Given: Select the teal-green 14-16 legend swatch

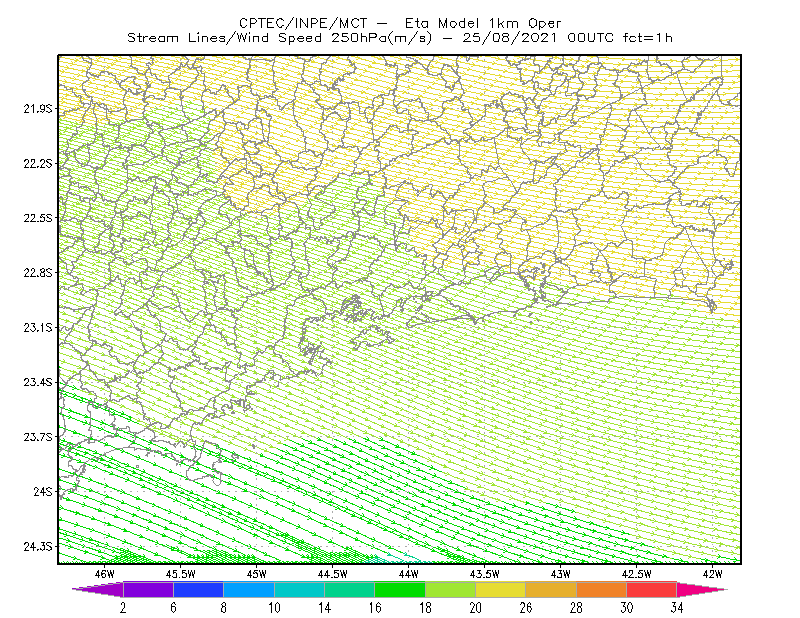Looking at the screenshot, I should point(349,589).
